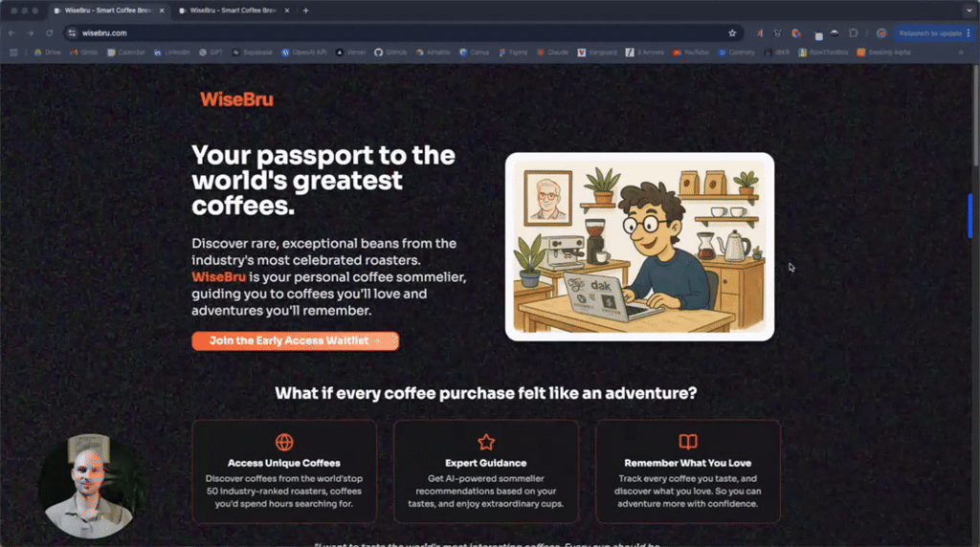Open the Seeking Alpha bookmark

(x=883, y=53)
